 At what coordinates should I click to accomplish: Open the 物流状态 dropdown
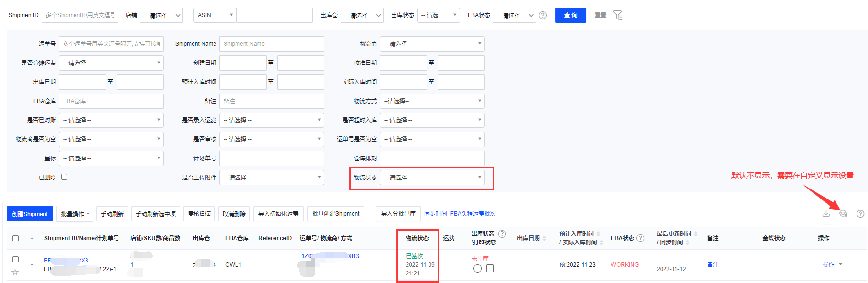(x=432, y=178)
